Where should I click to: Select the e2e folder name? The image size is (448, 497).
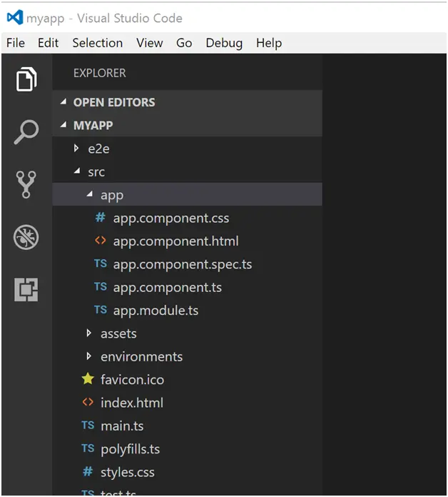[98, 149]
